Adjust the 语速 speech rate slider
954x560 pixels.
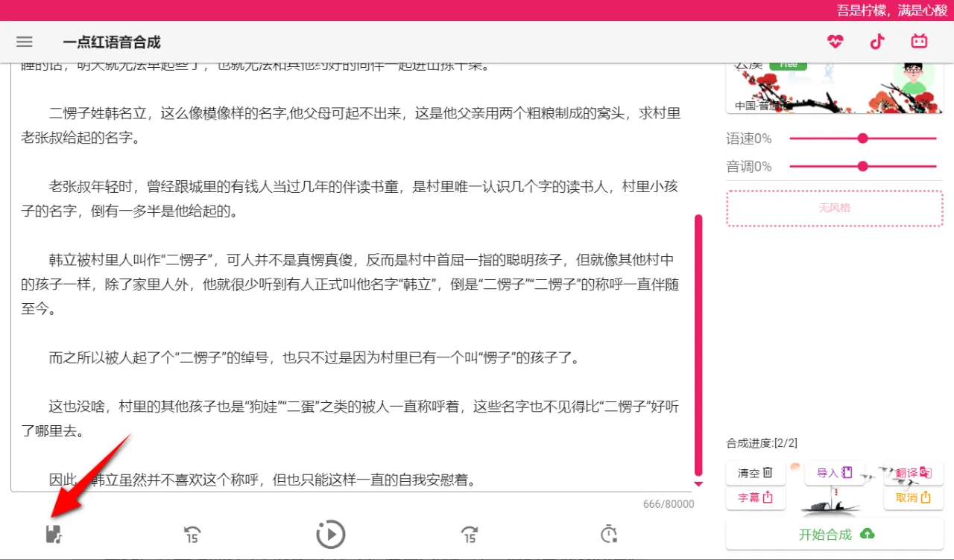click(862, 138)
